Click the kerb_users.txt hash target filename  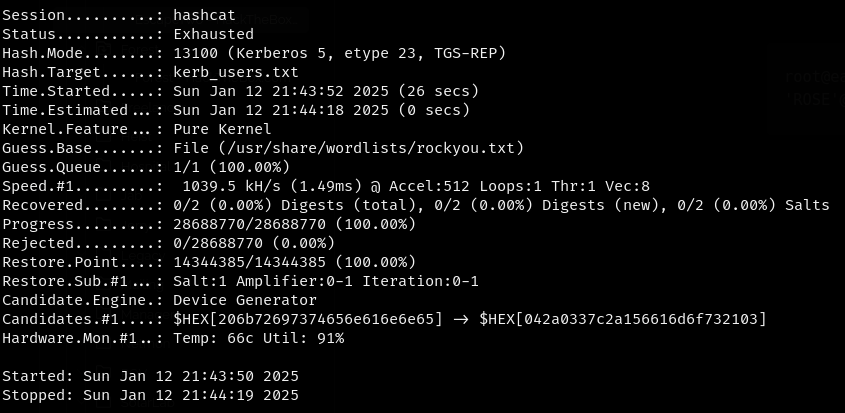(235, 72)
